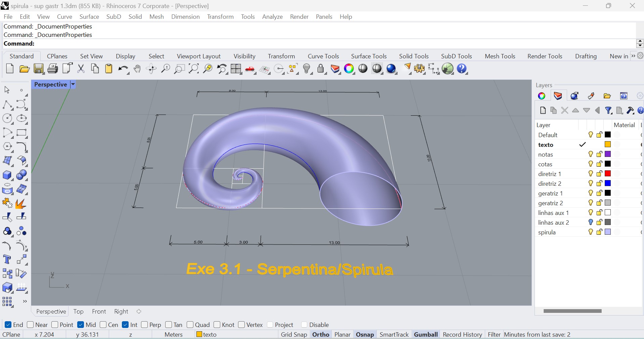
Task: Toggle Planar in the status bar
Action: 342,334
